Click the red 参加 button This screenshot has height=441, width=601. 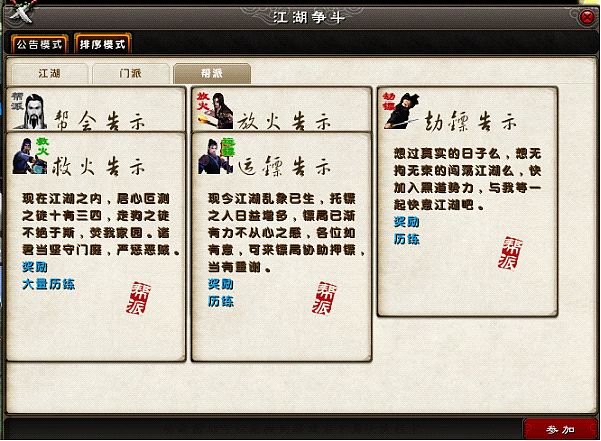(560, 430)
